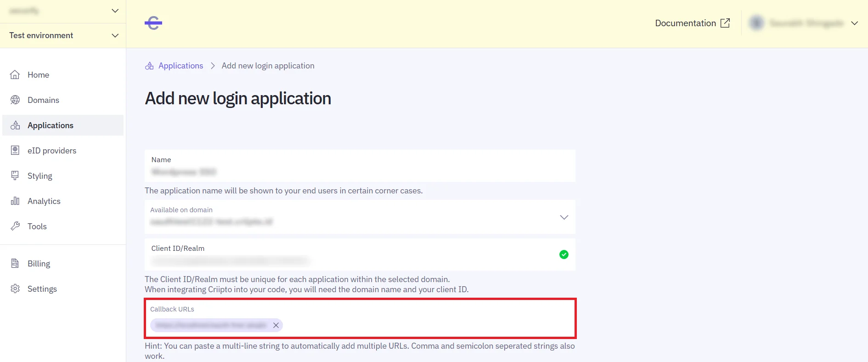Open the user account menu chevron
The width and height of the screenshot is (868, 362).
854,23
